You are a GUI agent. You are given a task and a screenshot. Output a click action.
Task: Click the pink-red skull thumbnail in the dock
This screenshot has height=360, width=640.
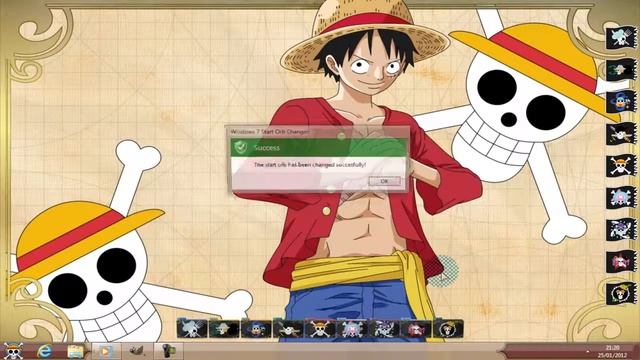(x=416, y=329)
